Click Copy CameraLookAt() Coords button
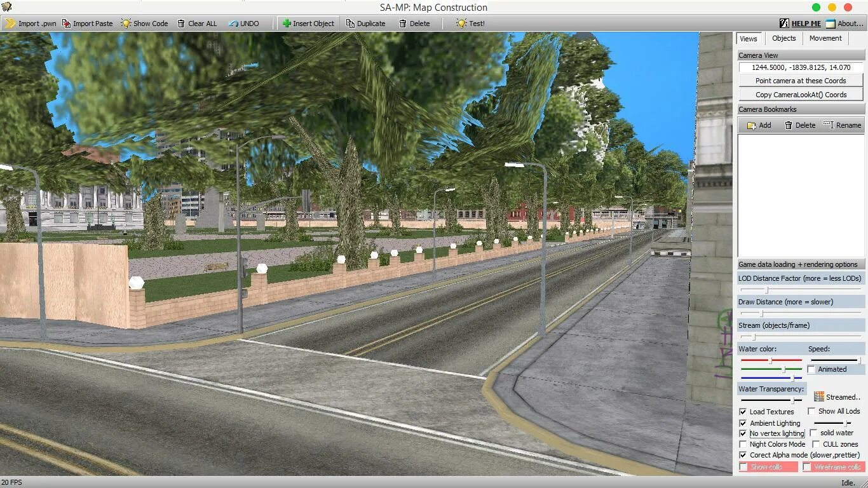 (x=801, y=95)
